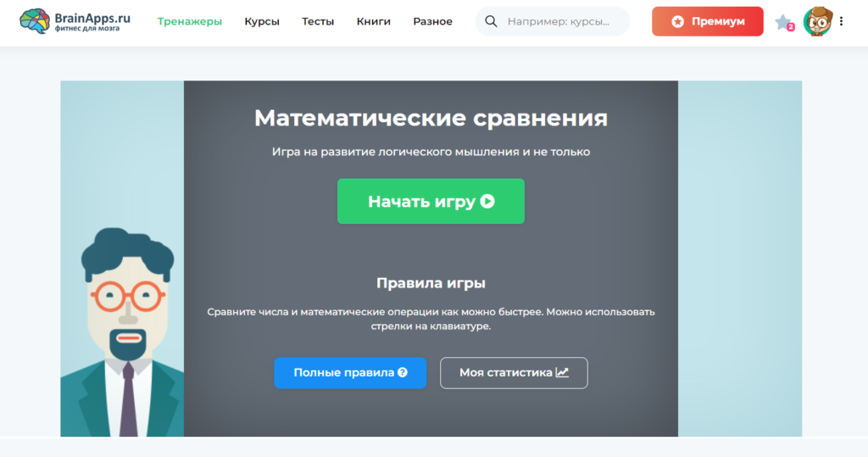The height and width of the screenshot is (457, 868).
Task: Expand the Разное navigation menu
Action: click(432, 22)
